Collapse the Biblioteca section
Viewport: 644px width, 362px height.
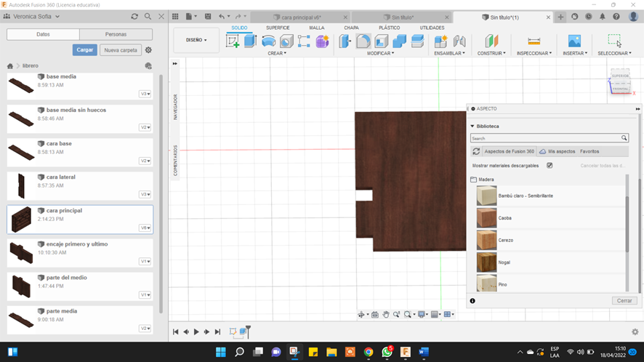coord(472,126)
